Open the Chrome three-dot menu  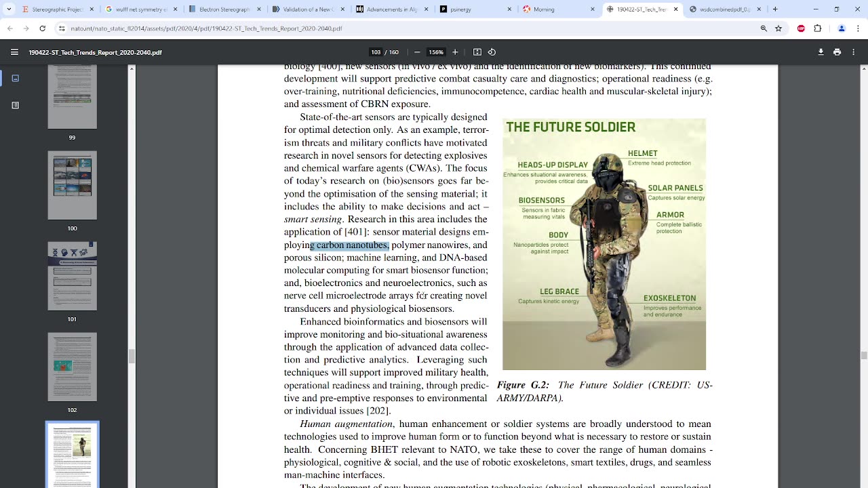pyautogui.click(x=858, y=28)
